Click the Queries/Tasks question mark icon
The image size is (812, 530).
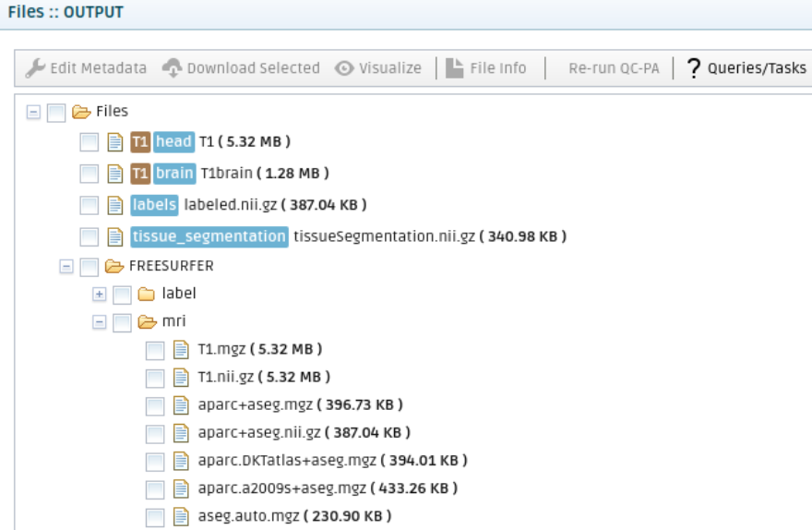pyautogui.click(x=694, y=68)
